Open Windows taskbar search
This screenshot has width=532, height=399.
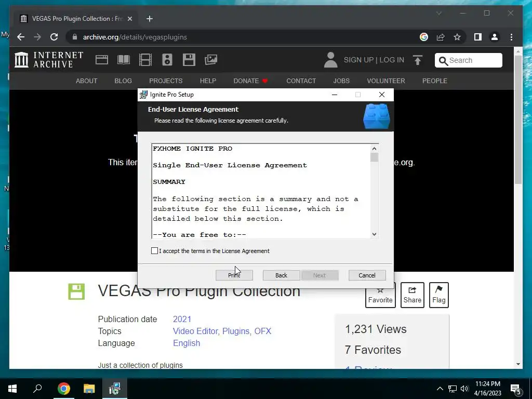pyautogui.click(x=37, y=389)
